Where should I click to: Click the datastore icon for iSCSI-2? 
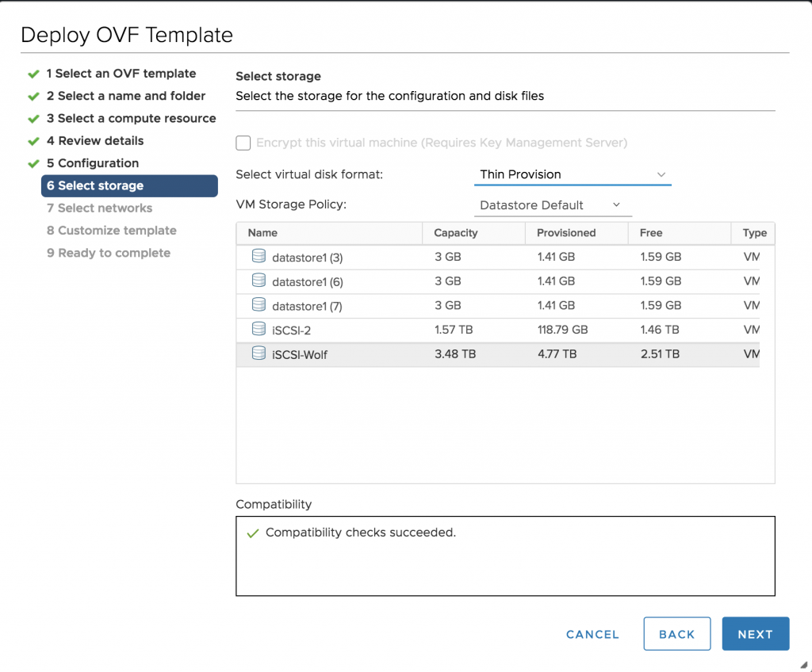pos(259,329)
